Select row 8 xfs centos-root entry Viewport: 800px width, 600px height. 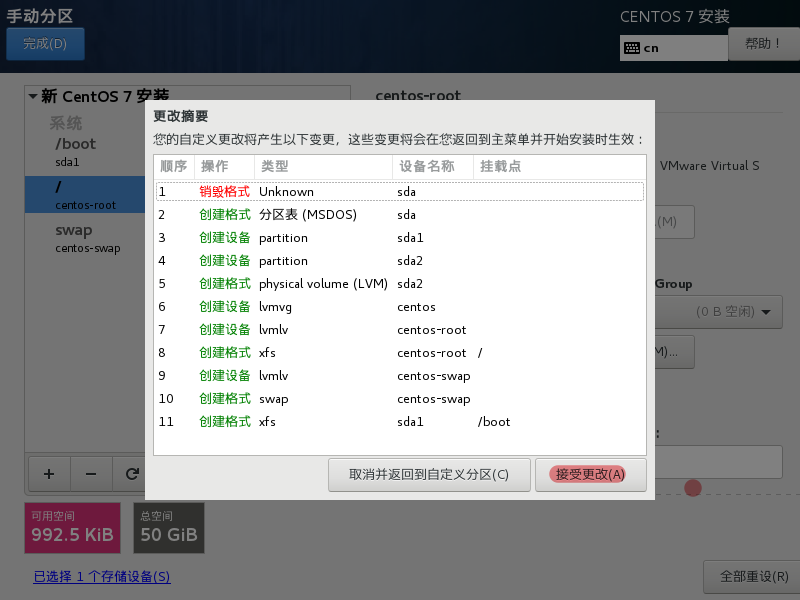click(x=399, y=353)
